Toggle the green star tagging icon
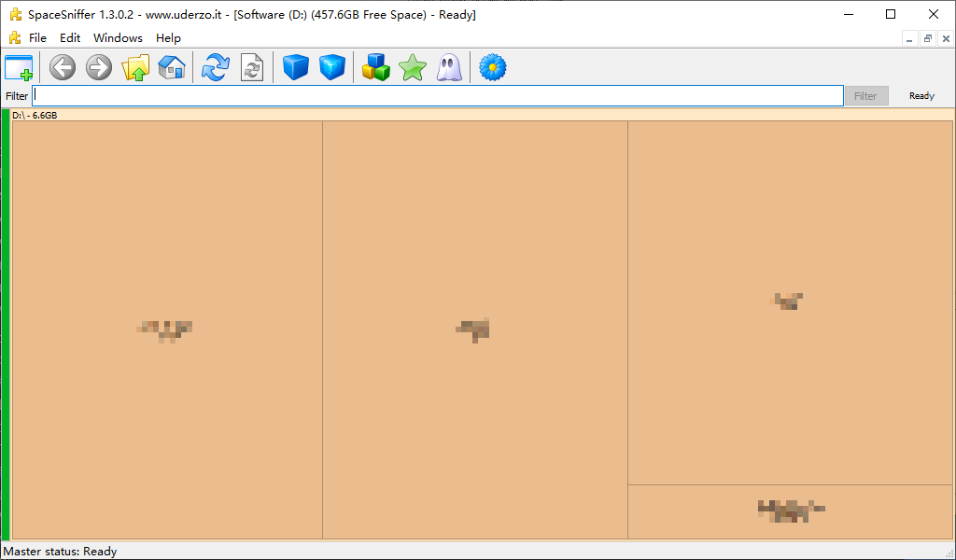Screen dimensions: 956x560 coord(412,67)
